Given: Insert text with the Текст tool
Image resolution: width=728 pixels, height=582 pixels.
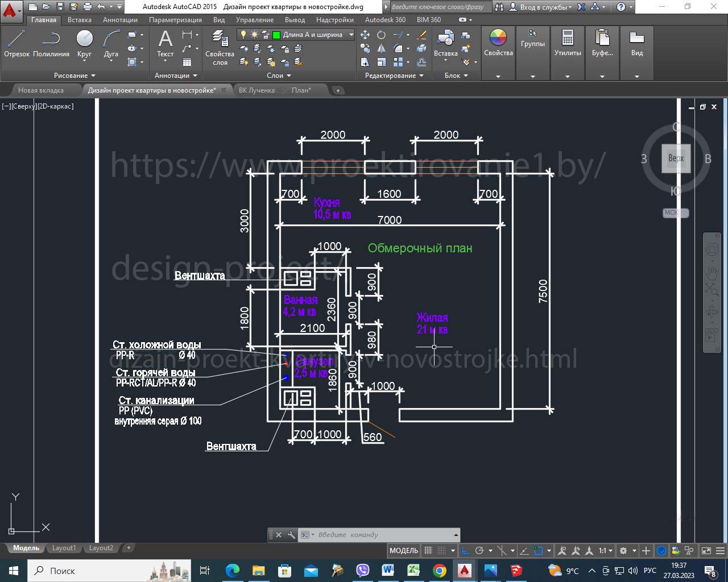Looking at the screenshot, I should tap(165, 43).
